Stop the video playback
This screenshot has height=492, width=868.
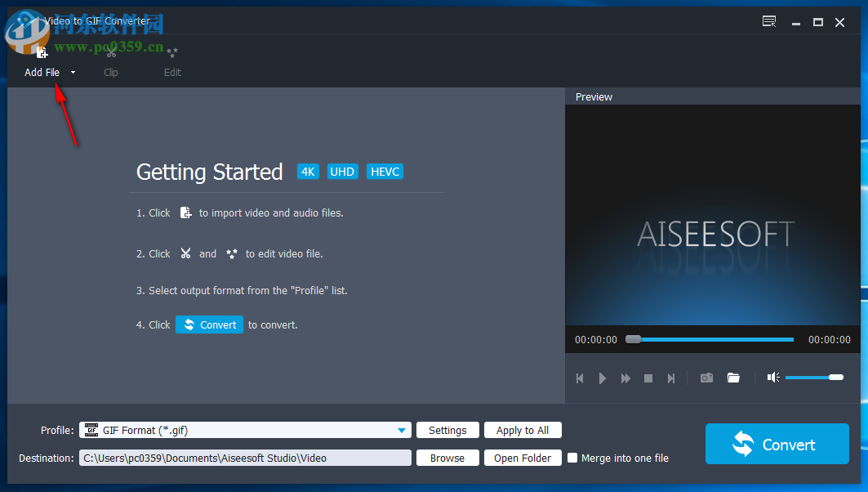(x=648, y=378)
